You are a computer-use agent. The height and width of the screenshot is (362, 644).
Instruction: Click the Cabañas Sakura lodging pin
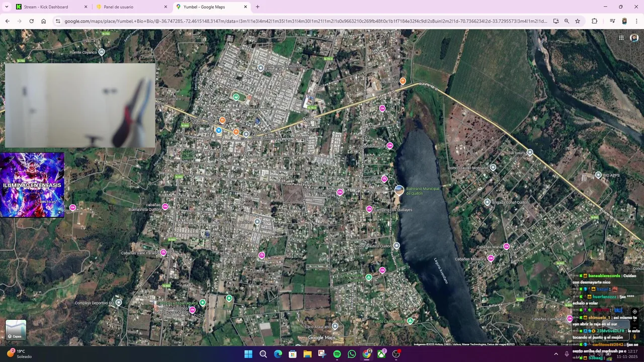click(x=390, y=145)
